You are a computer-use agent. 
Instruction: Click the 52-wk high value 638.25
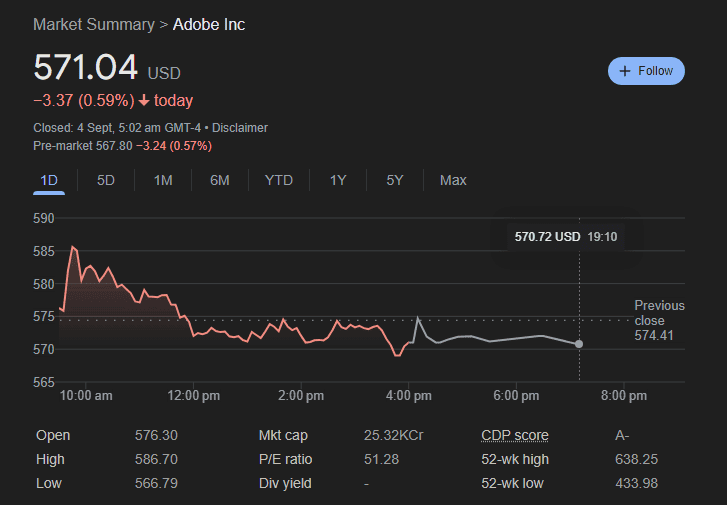pyautogui.click(x=636, y=460)
